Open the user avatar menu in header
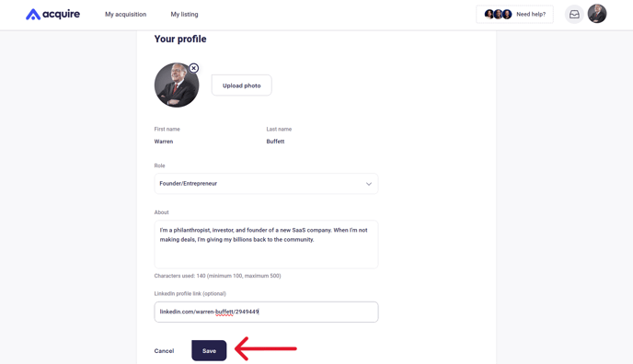Screen dimensions: 633x364 click(597, 14)
